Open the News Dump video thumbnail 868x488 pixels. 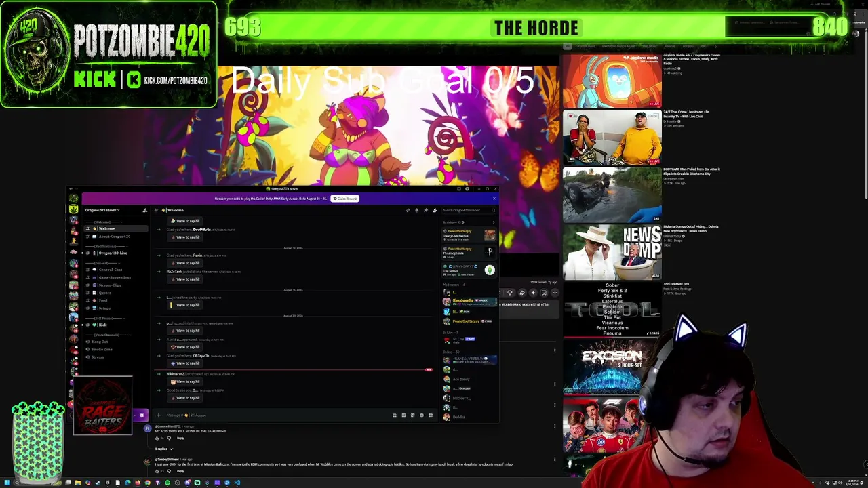(x=612, y=252)
